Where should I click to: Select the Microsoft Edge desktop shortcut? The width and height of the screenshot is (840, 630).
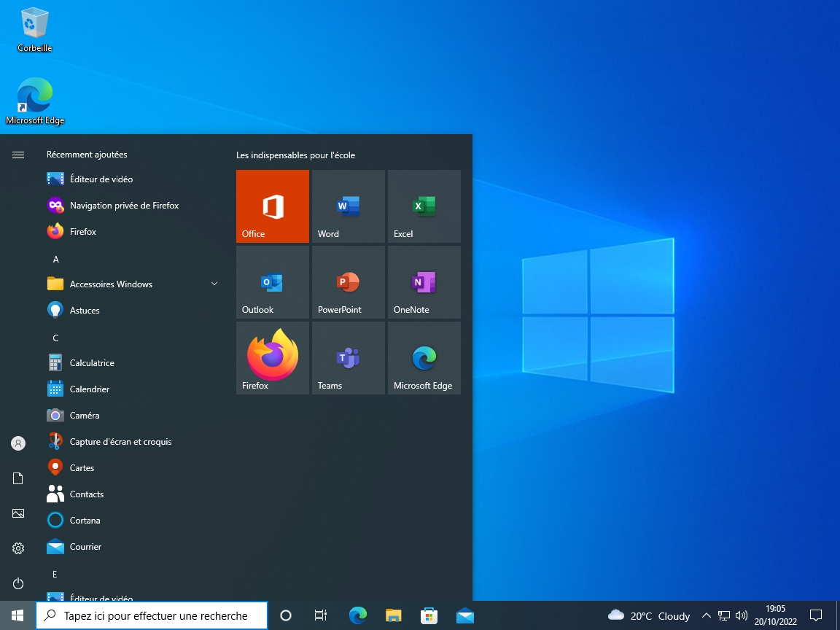(x=35, y=101)
